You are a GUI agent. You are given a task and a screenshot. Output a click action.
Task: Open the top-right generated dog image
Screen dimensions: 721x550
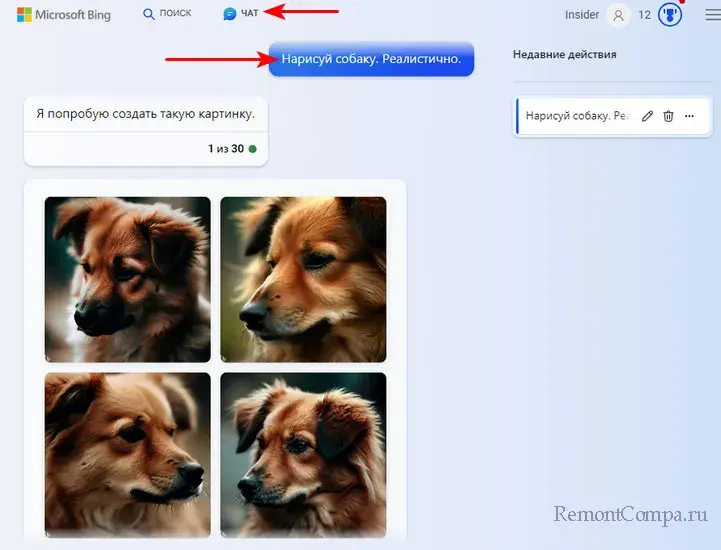point(303,279)
